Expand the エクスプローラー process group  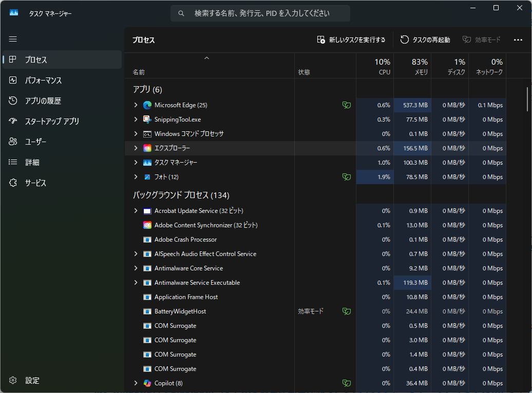pyautogui.click(x=136, y=148)
